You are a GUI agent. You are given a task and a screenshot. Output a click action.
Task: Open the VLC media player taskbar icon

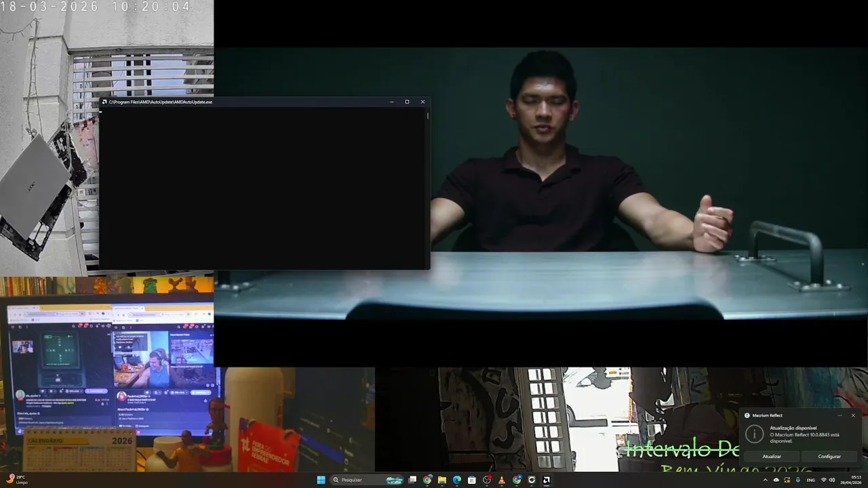[502, 480]
